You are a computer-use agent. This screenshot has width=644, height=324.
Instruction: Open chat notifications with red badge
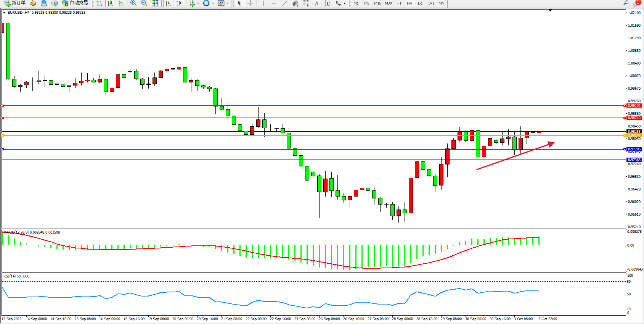(x=636, y=3)
